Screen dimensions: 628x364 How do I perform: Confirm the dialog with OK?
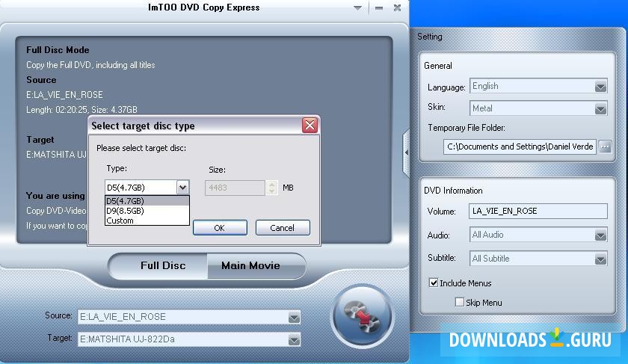[x=220, y=228]
